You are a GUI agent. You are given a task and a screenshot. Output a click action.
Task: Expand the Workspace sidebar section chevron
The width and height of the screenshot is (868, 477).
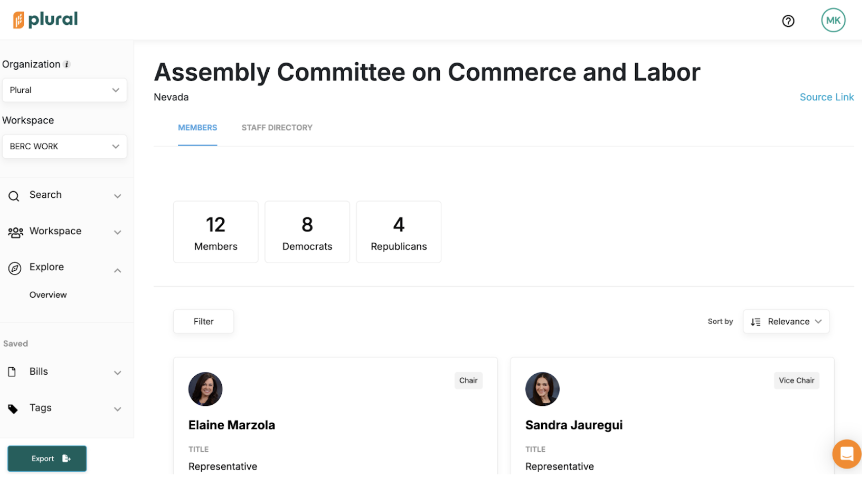(x=117, y=233)
